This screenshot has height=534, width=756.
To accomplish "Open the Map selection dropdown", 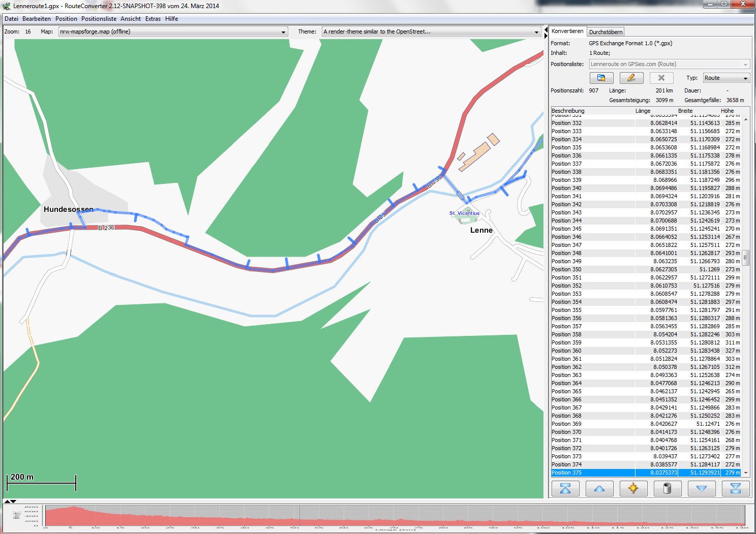I will (x=283, y=32).
